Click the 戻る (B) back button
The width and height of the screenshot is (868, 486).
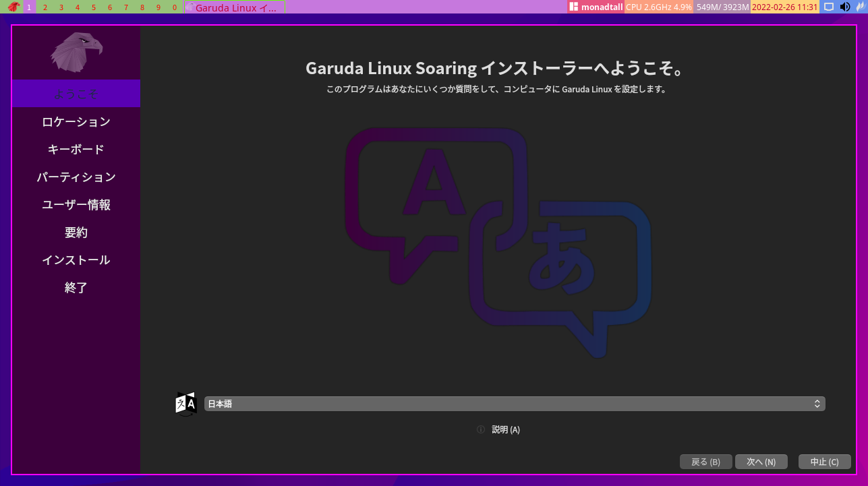tap(706, 462)
